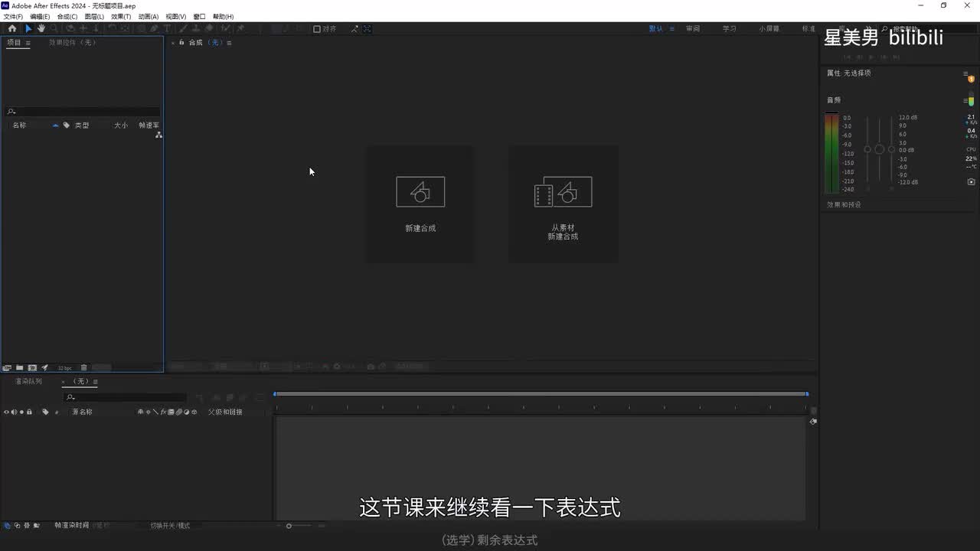Click the dashed-box snapping icon in the toolbar

[367, 29]
